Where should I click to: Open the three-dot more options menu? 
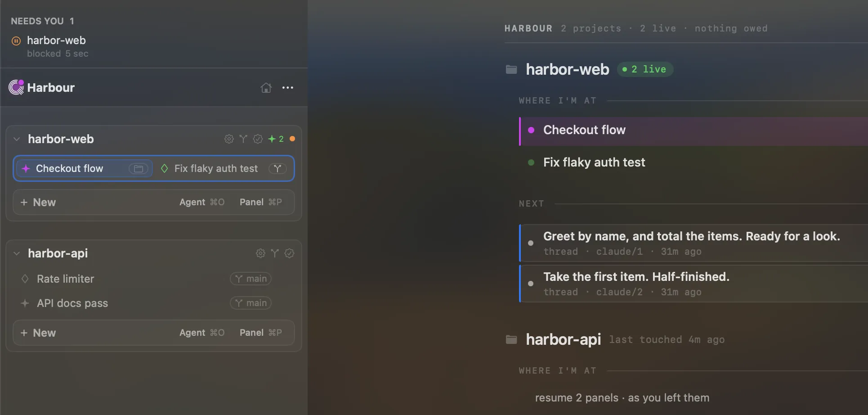[288, 88]
